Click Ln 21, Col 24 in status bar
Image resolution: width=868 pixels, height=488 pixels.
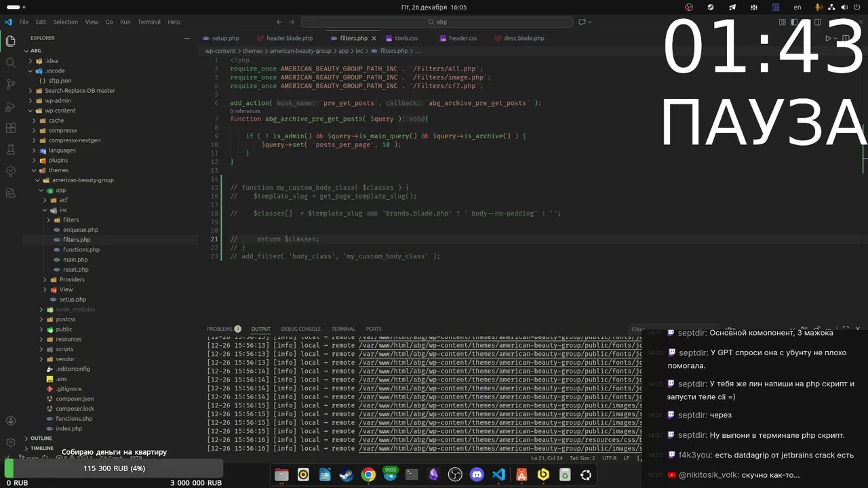pyautogui.click(x=549, y=458)
